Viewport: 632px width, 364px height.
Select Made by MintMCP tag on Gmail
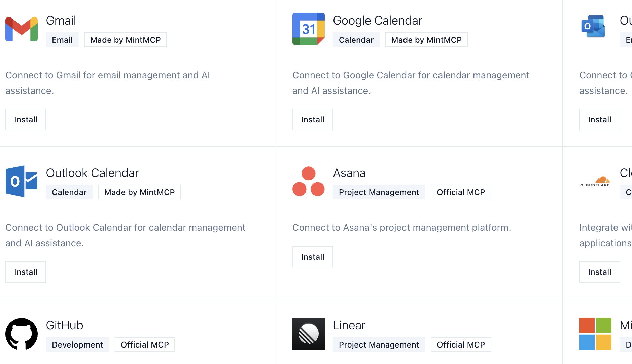[x=125, y=40]
